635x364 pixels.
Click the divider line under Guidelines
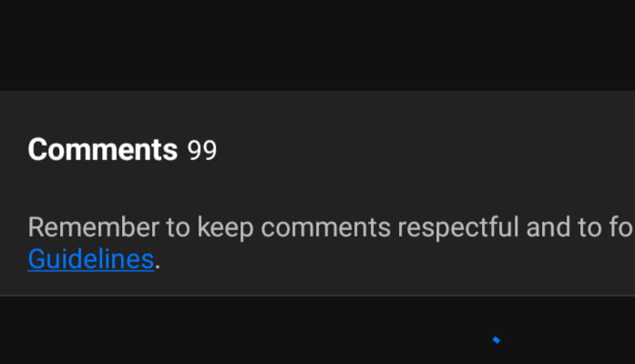pos(317,296)
